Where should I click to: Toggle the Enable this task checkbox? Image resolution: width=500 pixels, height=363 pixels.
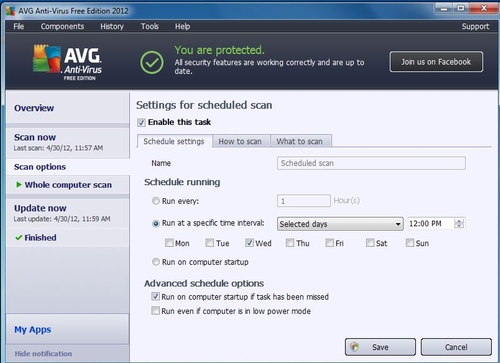coord(141,122)
